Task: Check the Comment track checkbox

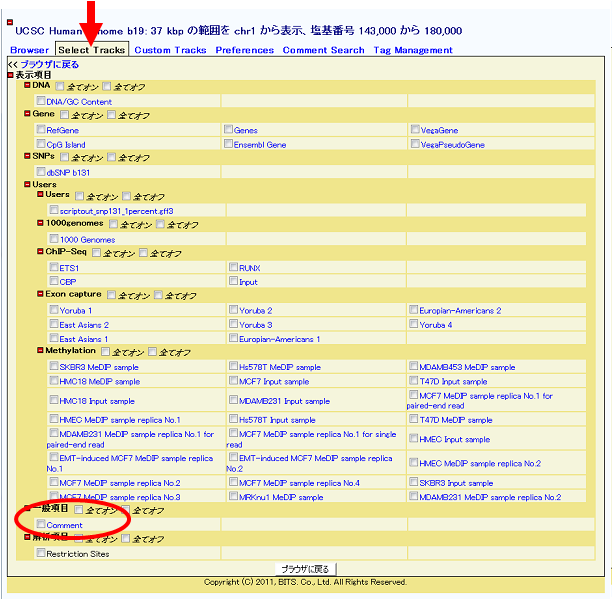Action: pyautogui.click(x=41, y=524)
